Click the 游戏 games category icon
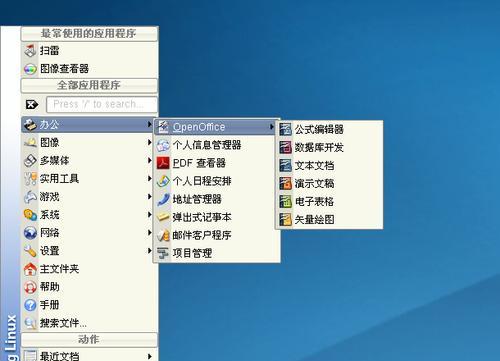500x361 pixels. pyautogui.click(x=30, y=197)
